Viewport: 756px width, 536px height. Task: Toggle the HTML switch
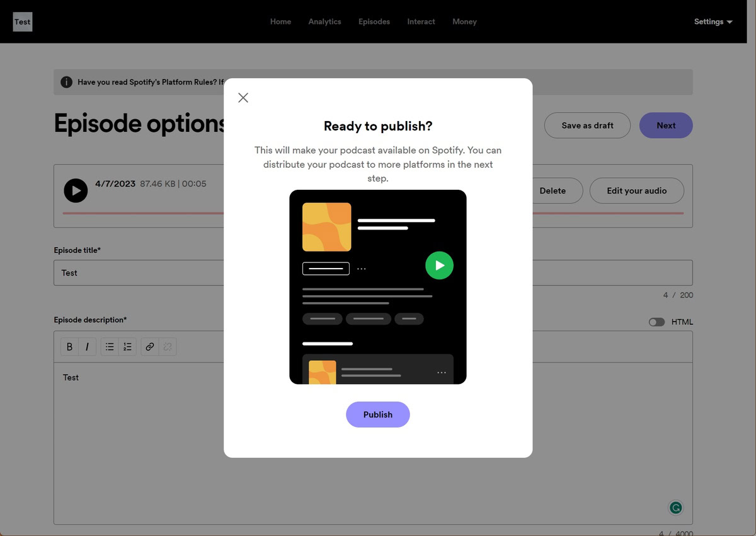pos(656,322)
